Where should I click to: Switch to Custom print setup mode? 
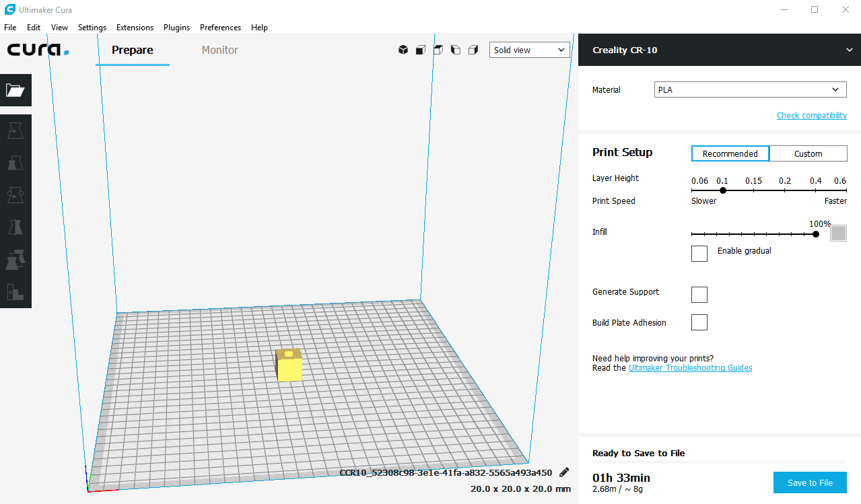click(x=808, y=153)
